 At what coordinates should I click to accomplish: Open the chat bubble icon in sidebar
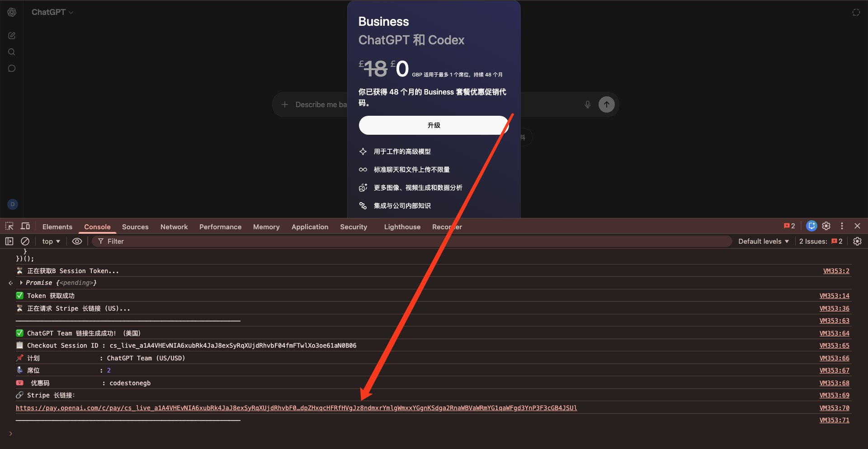[x=12, y=68]
